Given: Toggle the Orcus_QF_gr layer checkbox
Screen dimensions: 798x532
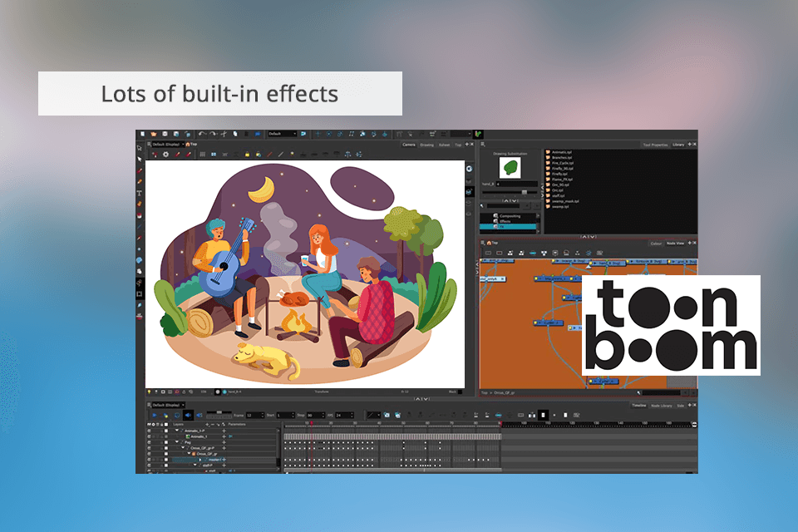Looking at the screenshot, I should point(166,454).
